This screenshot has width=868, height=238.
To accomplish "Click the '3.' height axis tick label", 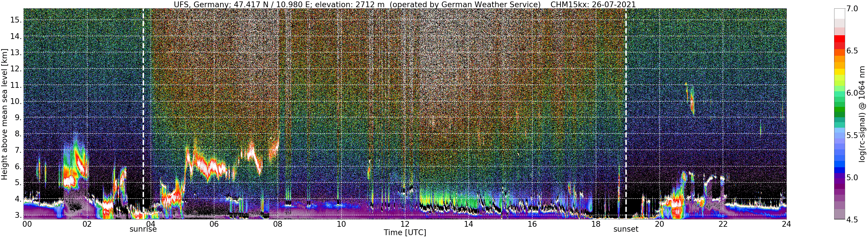I will [18, 215].
